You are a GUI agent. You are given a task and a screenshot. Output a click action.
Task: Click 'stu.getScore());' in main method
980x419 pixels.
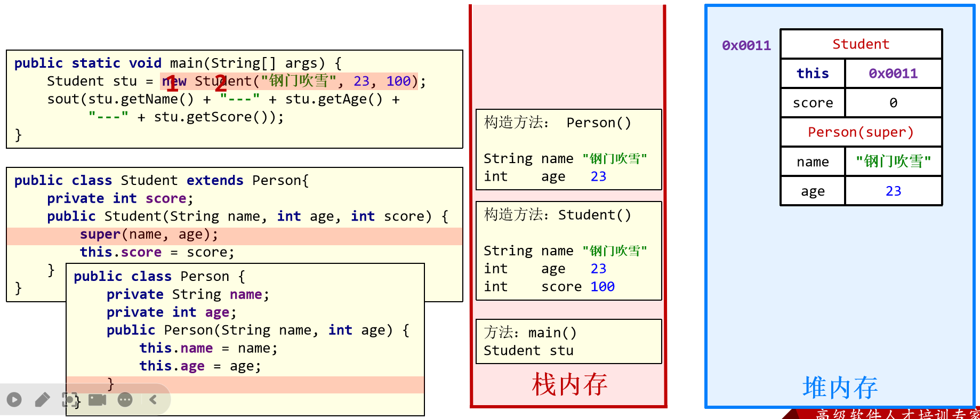pyautogui.click(x=219, y=117)
